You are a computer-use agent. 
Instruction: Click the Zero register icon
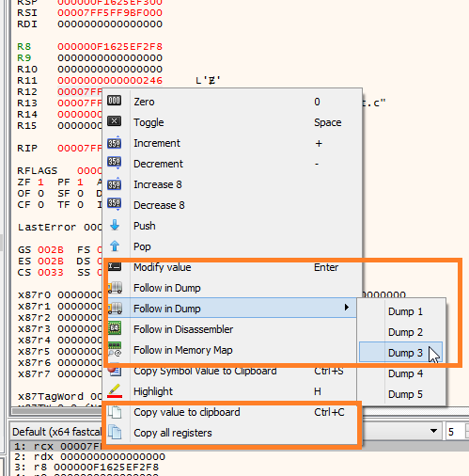[114, 101]
